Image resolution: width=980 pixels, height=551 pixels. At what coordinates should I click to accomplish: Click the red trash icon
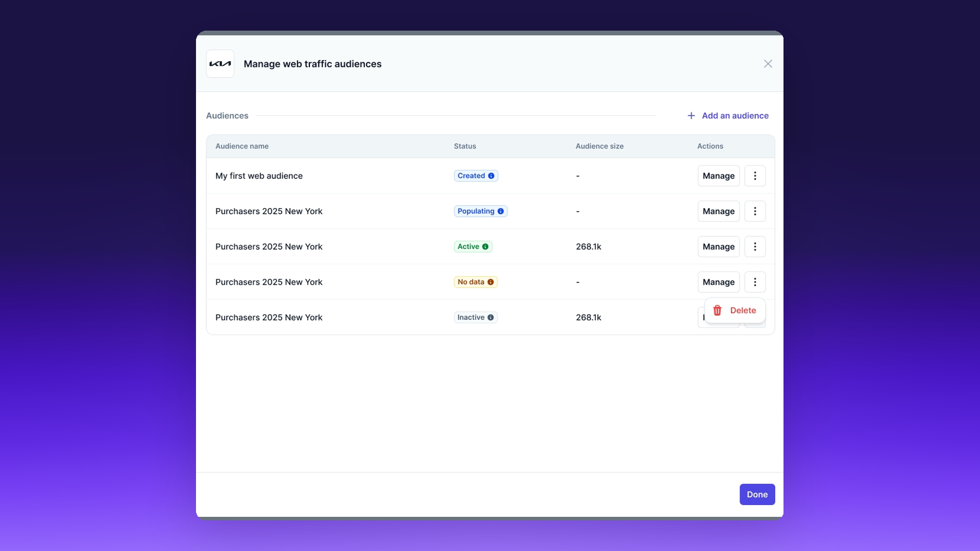(x=717, y=310)
